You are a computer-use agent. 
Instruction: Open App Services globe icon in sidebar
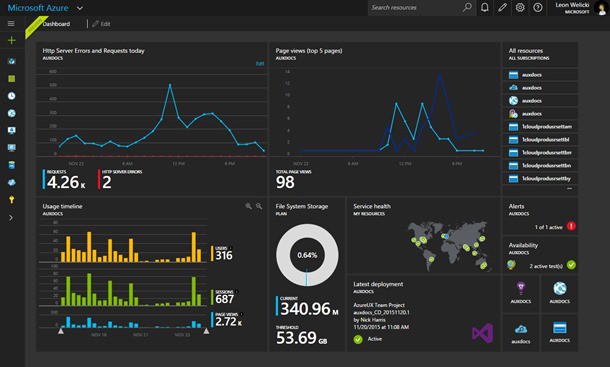click(x=11, y=113)
